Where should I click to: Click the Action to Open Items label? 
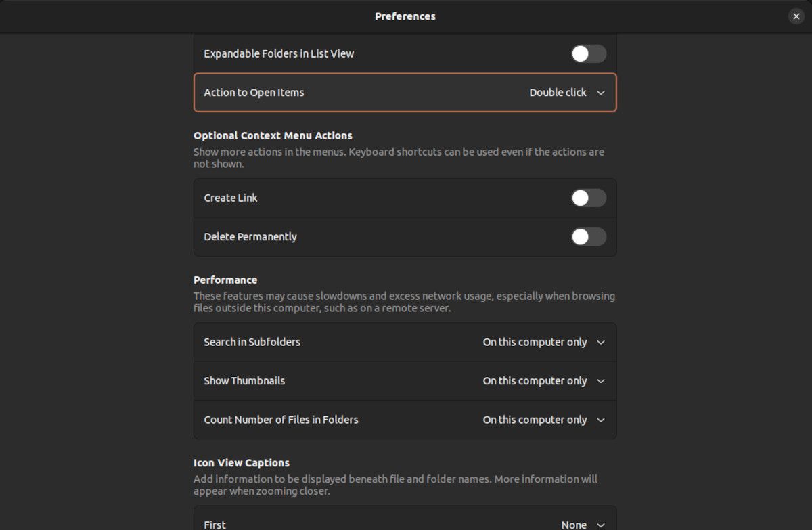click(x=254, y=93)
